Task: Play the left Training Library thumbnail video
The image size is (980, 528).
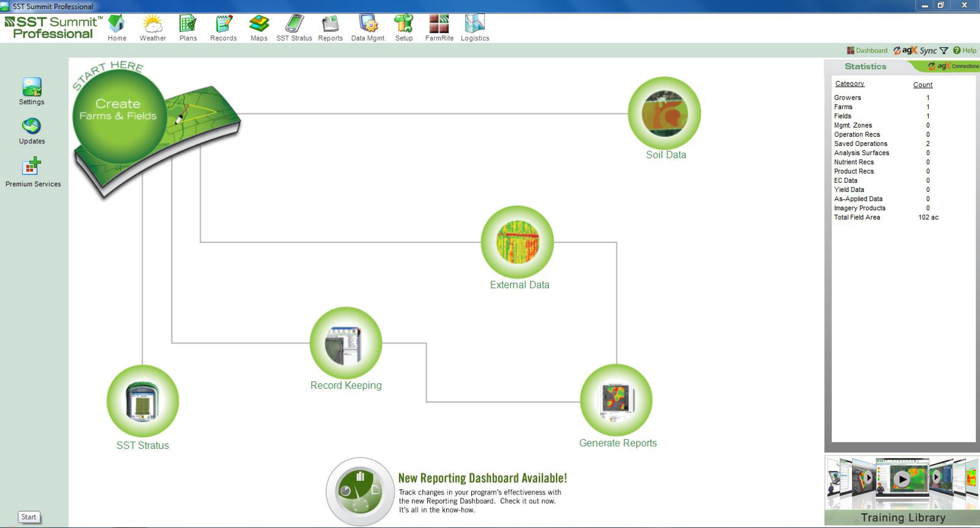Action: coord(868,477)
